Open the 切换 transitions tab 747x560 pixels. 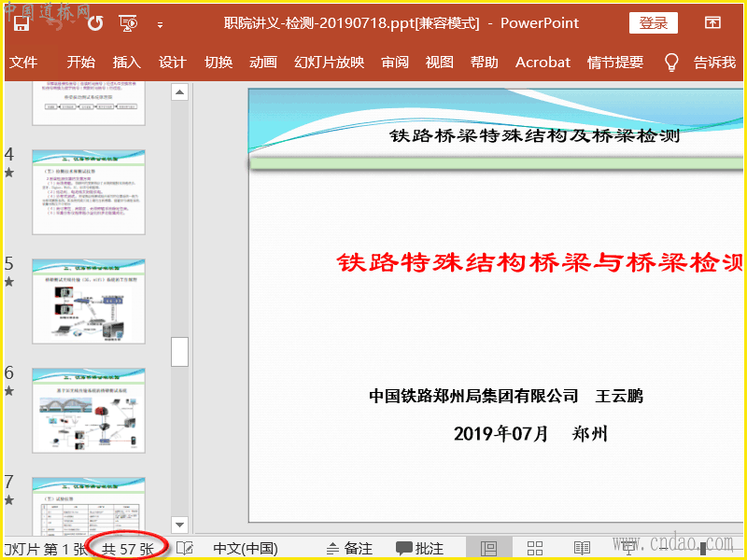[x=218, y=62]
